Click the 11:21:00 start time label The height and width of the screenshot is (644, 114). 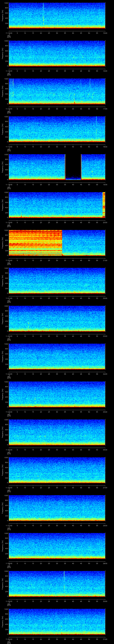click(x=9, y=298)
